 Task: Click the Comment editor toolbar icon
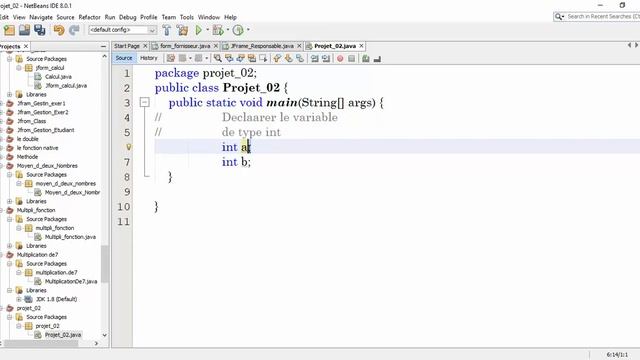366,59
